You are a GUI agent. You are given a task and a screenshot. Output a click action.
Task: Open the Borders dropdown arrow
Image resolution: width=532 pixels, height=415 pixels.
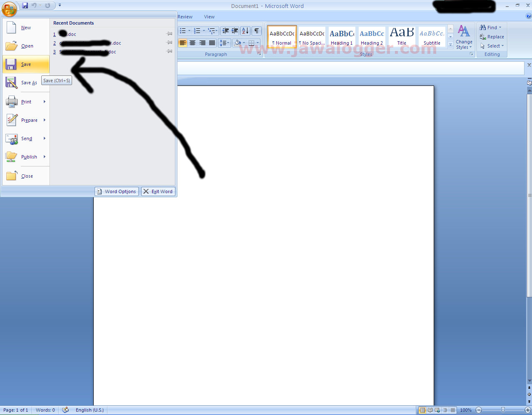(258, 43)
